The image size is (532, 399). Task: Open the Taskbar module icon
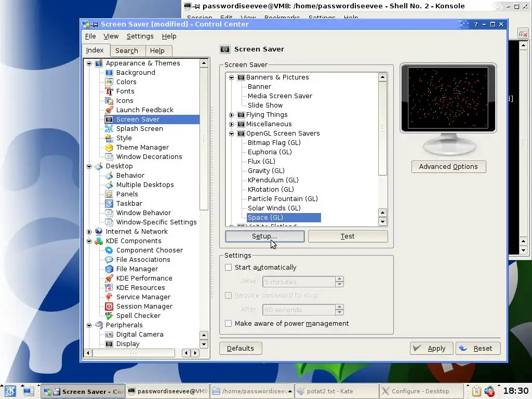click(x=109, y=204)
